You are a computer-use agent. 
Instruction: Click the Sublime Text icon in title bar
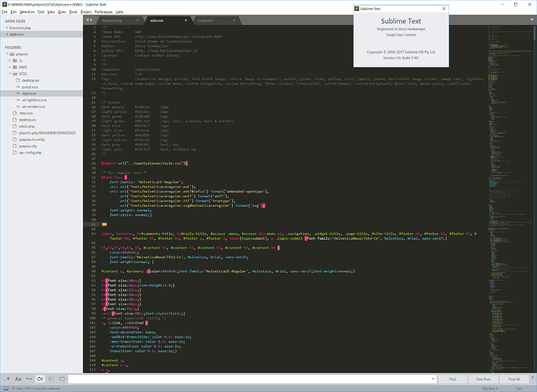point(5,5)
